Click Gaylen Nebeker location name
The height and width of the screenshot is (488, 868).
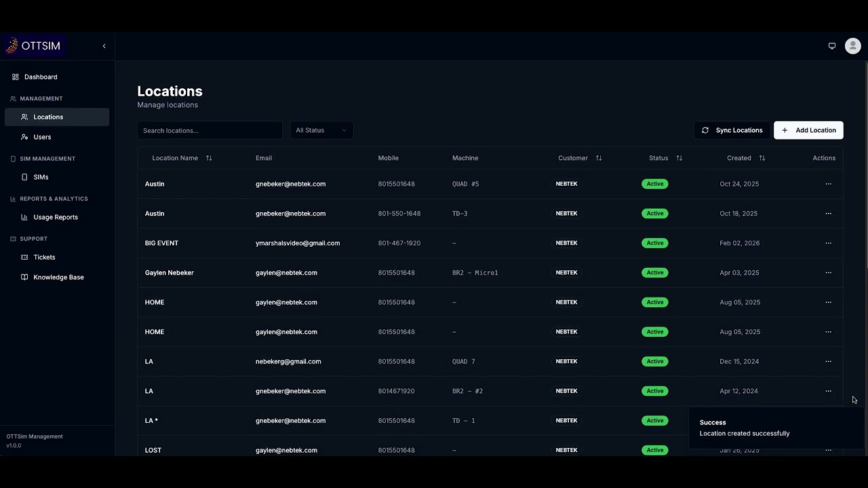[x=170, y=272]
